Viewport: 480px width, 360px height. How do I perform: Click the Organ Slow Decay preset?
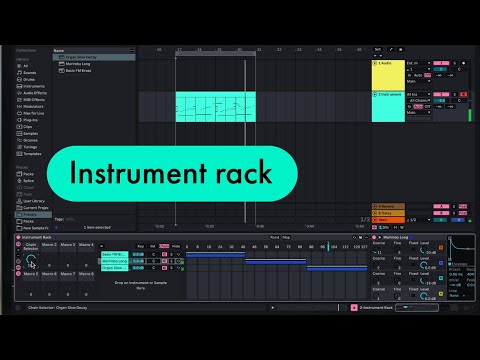click(x=94, y=57)
